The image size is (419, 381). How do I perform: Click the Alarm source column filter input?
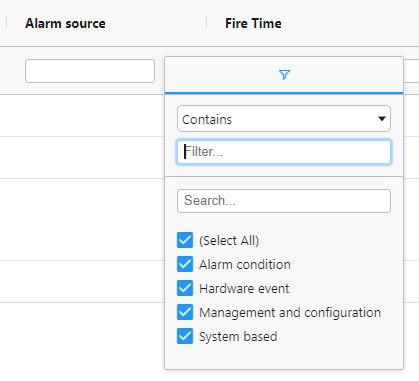click(x=90, y=71)
